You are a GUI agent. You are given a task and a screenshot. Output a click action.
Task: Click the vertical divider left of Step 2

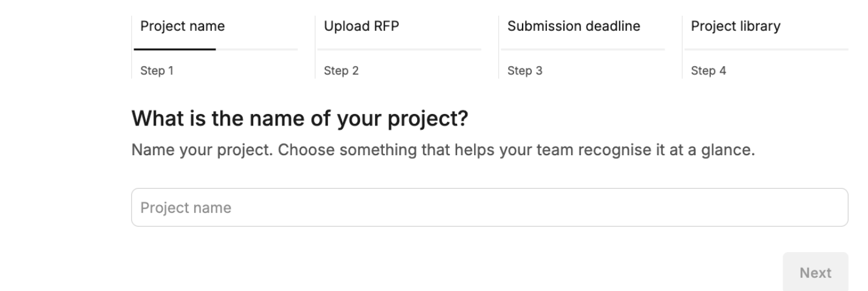point(316,47)
